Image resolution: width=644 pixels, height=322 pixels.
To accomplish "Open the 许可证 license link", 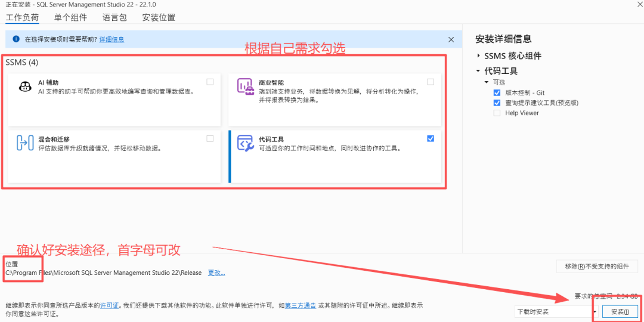I will pyautogui.click(x=110, y=305).
